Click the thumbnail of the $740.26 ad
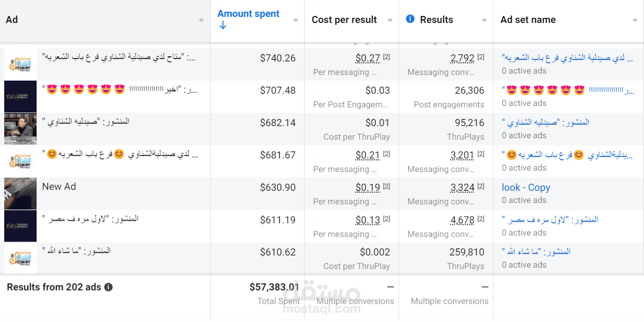The width and height of the screenshot is (644, 322). [x=20, y=64]
